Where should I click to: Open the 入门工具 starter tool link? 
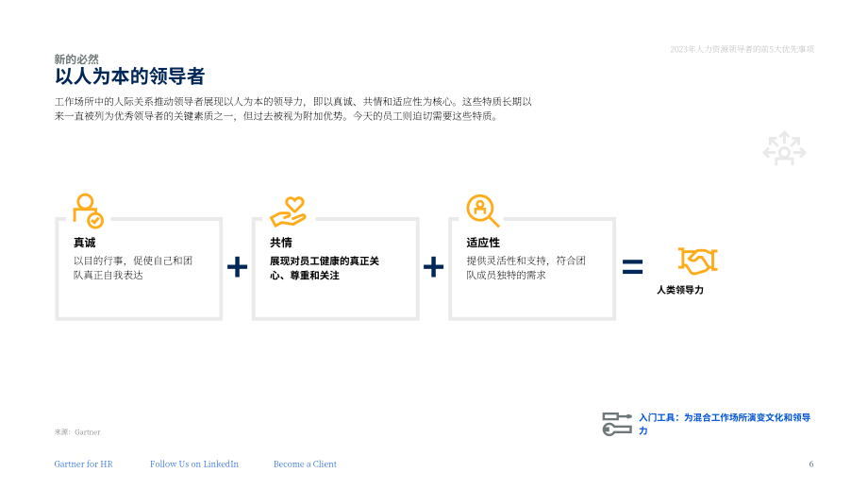pyautogui.click(x=725, y=424)
